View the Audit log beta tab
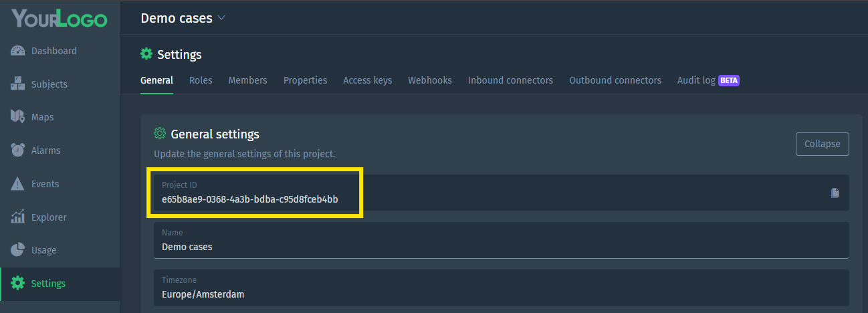This screenshot has width=868, height=313. point(708,80)
